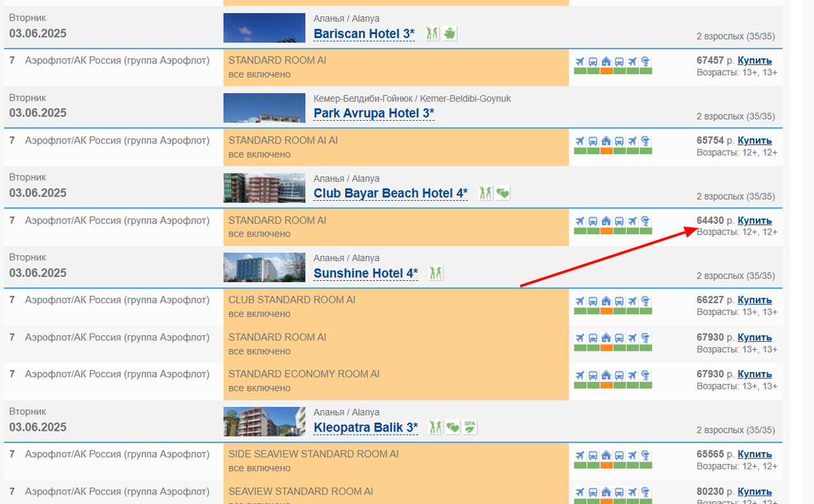This screenshot has width=814, height=504.
Task: Click house icon in 67457 р. row
Action: click(x=606, y=62)
